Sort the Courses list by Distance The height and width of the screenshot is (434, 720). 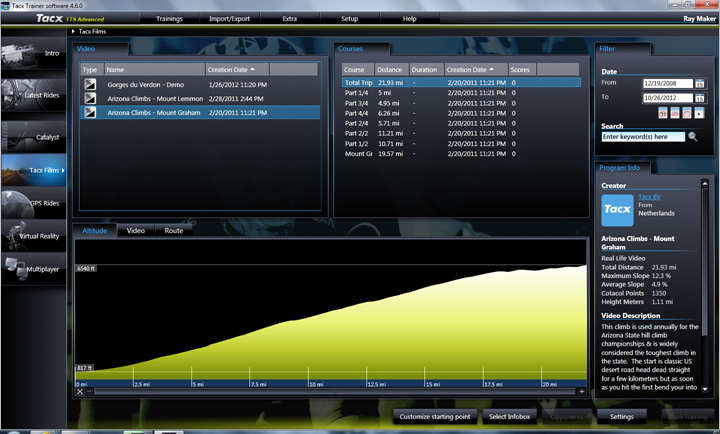point(391,69)
